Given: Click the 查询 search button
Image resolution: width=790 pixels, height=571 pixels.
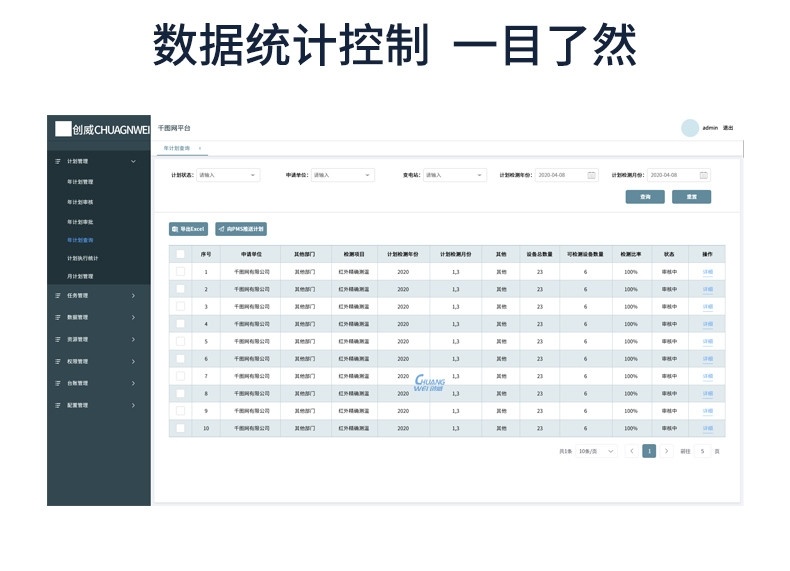Looking at the screenshot, I should click(x=645, y=197).
